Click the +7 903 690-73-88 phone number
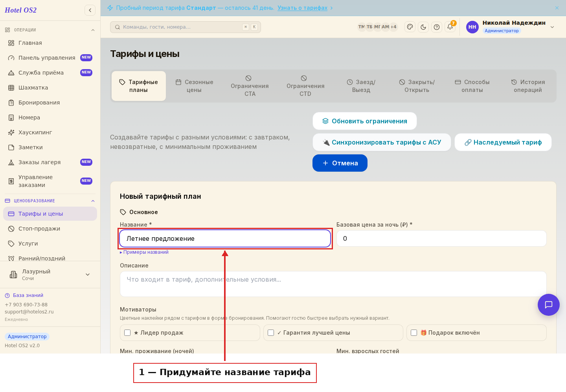Viewport: 566px width, 392px height. [26, 305]
